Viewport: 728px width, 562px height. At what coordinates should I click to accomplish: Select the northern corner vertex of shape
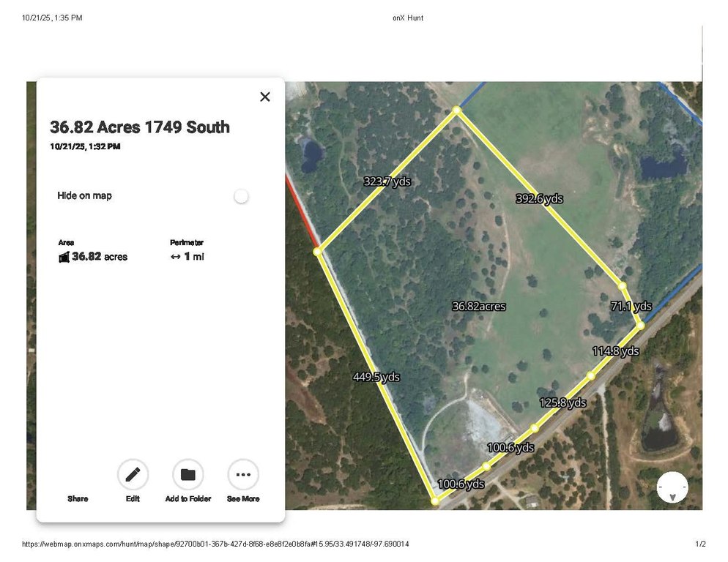click(457, 110)
